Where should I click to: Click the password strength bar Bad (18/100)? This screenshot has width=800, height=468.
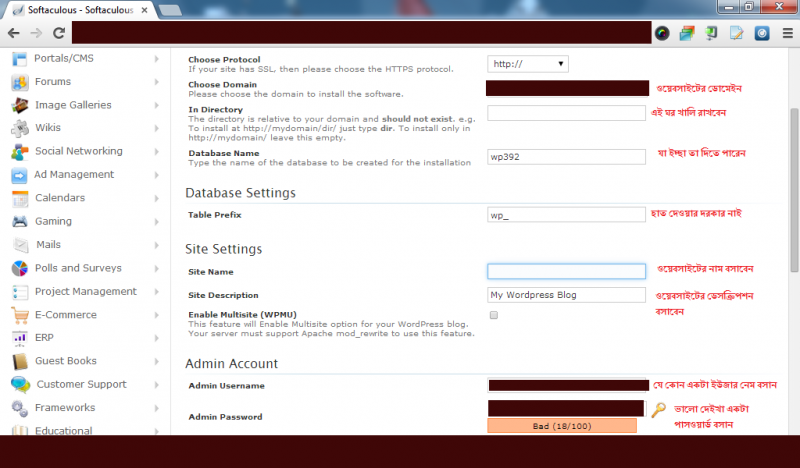(x=562, y=426)
